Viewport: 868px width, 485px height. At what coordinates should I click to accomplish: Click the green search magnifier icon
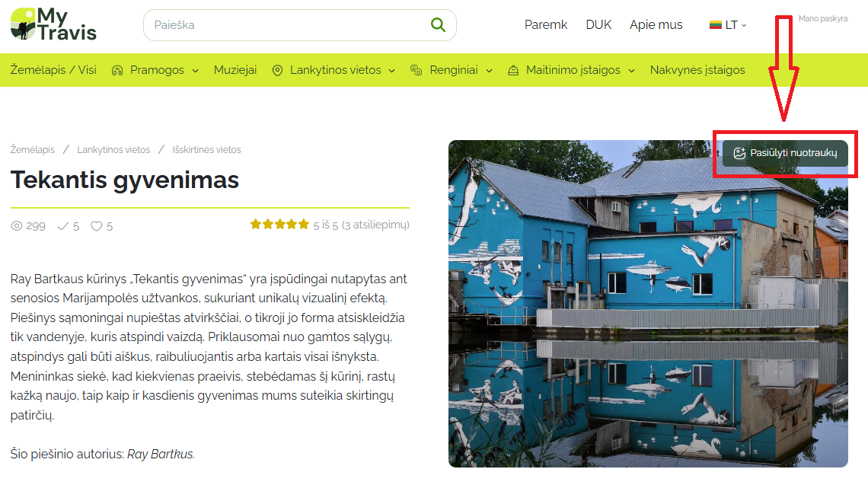tap(438, 25)
